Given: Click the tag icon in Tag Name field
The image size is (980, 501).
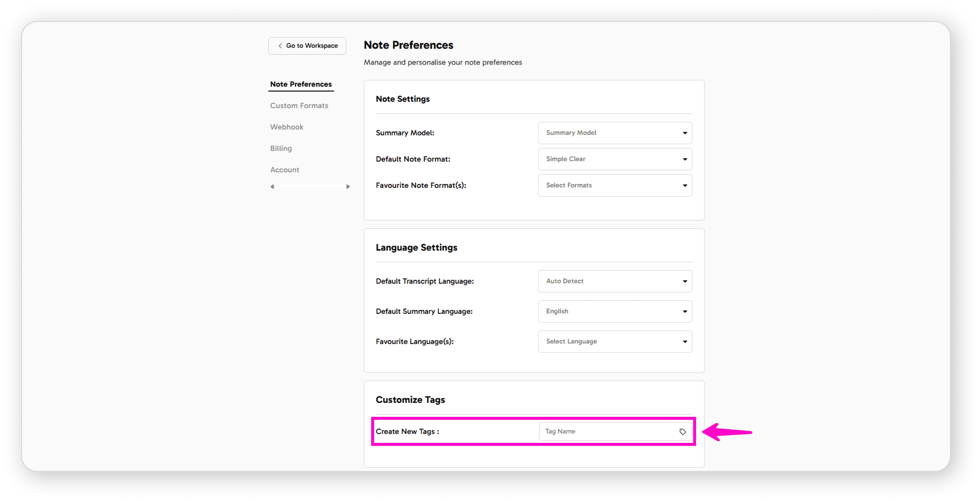Looking at the screenshot, I should (x=683, y=431).
